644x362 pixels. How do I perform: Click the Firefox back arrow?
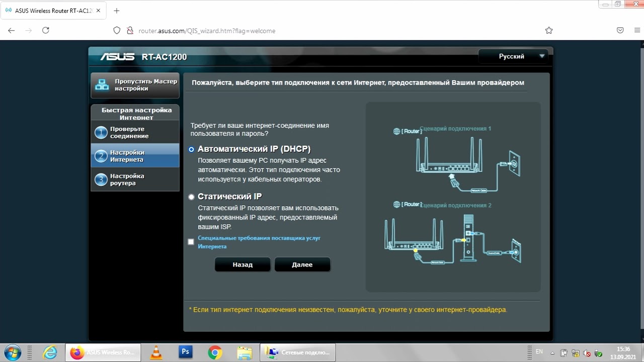[12, 31]
